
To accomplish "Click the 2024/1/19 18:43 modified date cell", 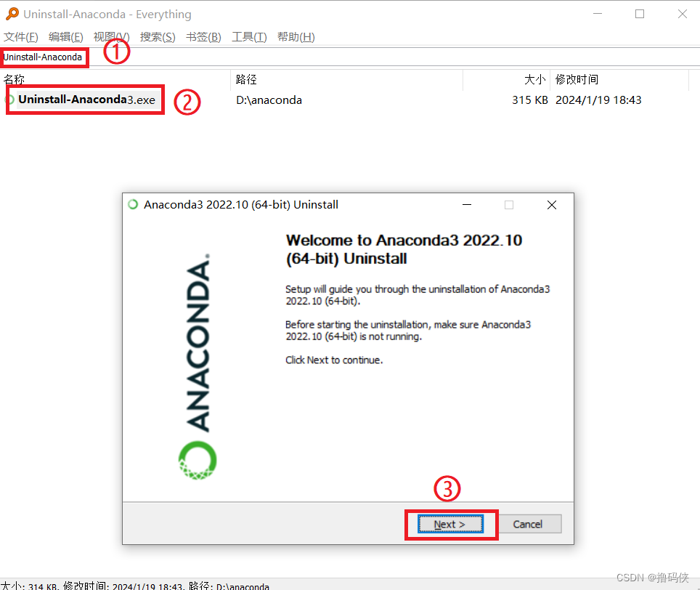I will point(598,100).
